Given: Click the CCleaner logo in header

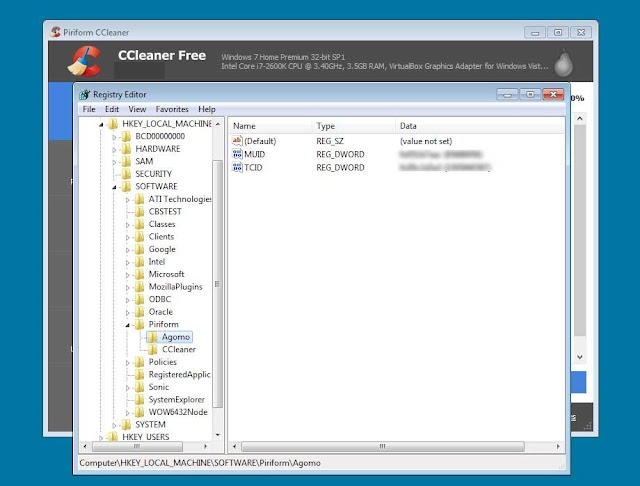Looking at the screenshot, I should tap(84, 61).
